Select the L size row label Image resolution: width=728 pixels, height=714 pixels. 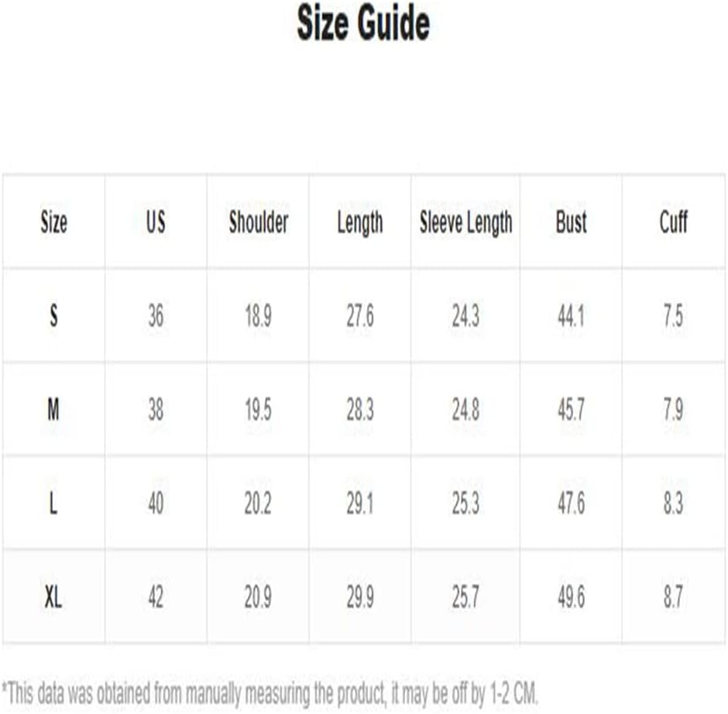tap(53, 503)
